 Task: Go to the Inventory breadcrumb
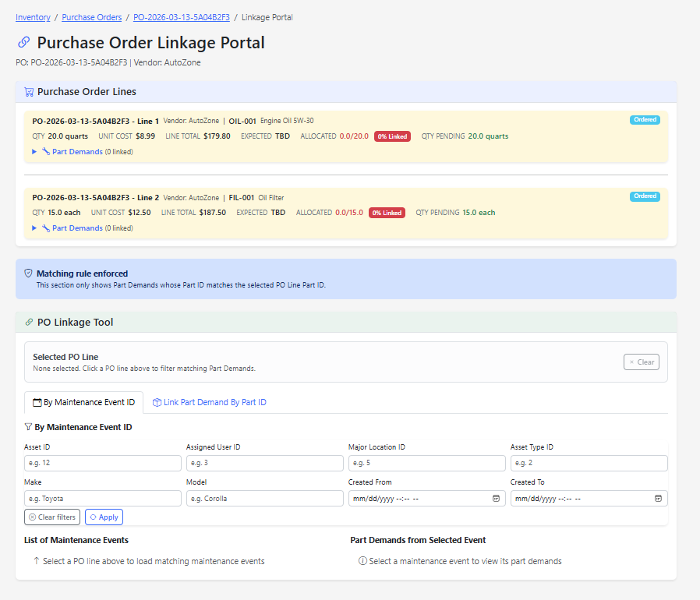(x=33, y=17)
